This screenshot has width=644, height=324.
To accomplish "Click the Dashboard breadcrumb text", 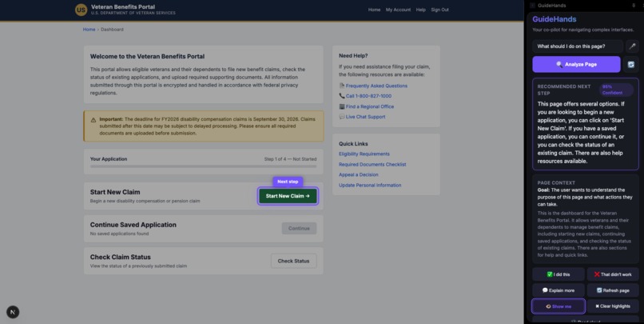I will click(112, 30).
